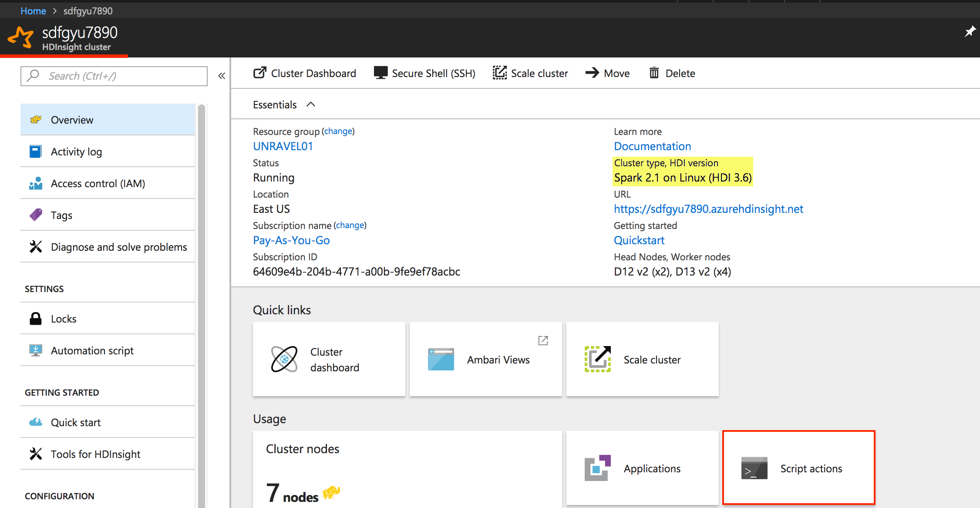Click the Script actions terminal icon
Viewport: 980px width, 508px height.
tap(754, 468)
